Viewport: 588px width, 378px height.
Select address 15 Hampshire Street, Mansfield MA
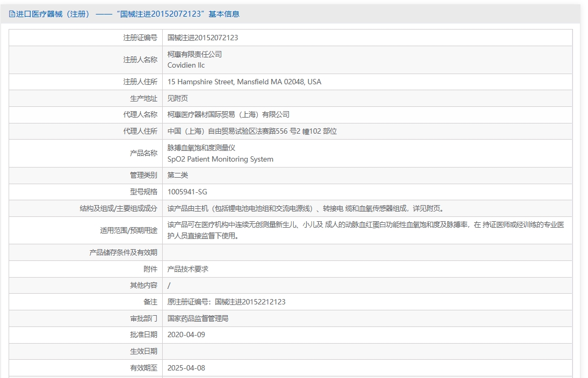pyautogui.click(x=244, y=82)
